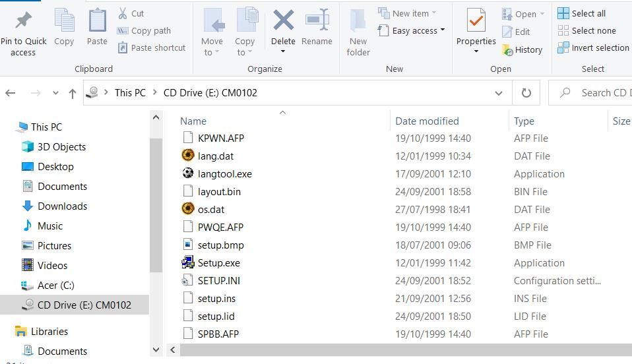Click Pin to Quick access icon
Image resolution: width=632 pixels, height=364 pixels.
(23, 20)
